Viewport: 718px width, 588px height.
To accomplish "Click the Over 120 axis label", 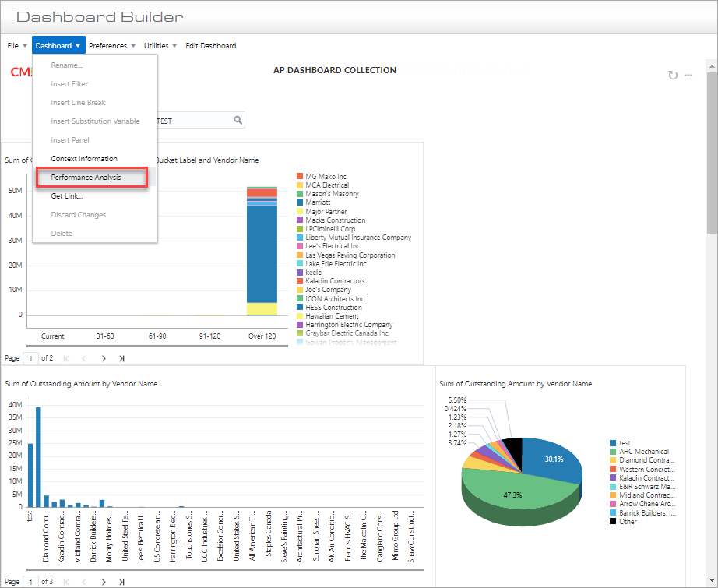I will tap(262, 336).
